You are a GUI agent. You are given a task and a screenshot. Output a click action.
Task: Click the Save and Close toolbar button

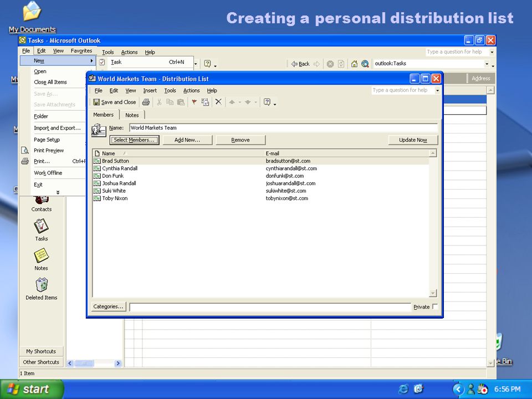click(115, 102)
